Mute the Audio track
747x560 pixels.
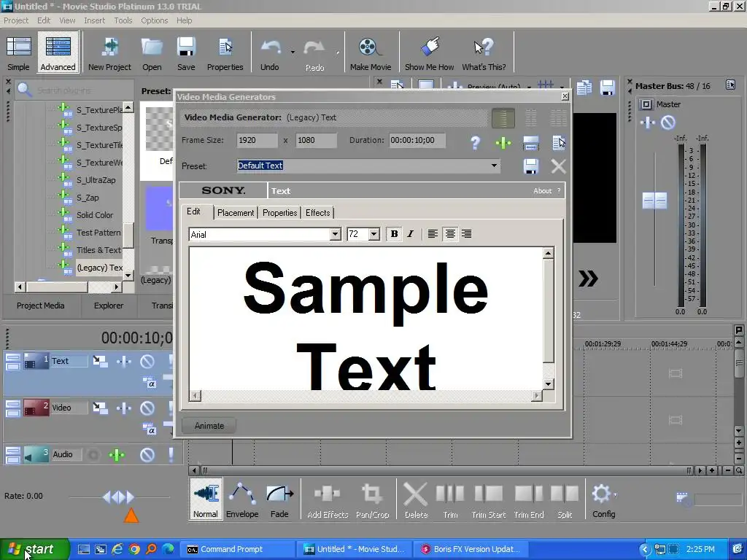click(147, 455)
